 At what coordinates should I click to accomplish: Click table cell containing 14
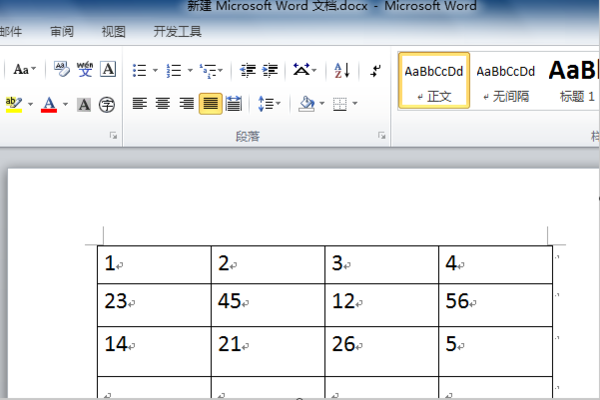[154, 351]
